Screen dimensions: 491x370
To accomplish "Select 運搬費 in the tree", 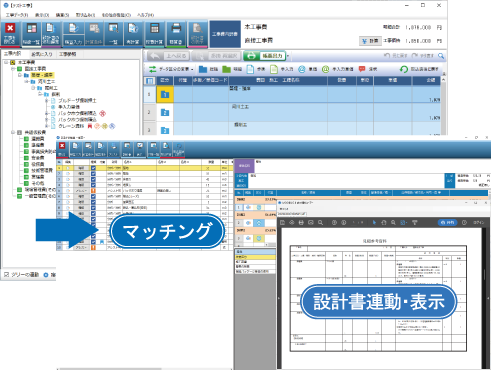I will point(38,139).
